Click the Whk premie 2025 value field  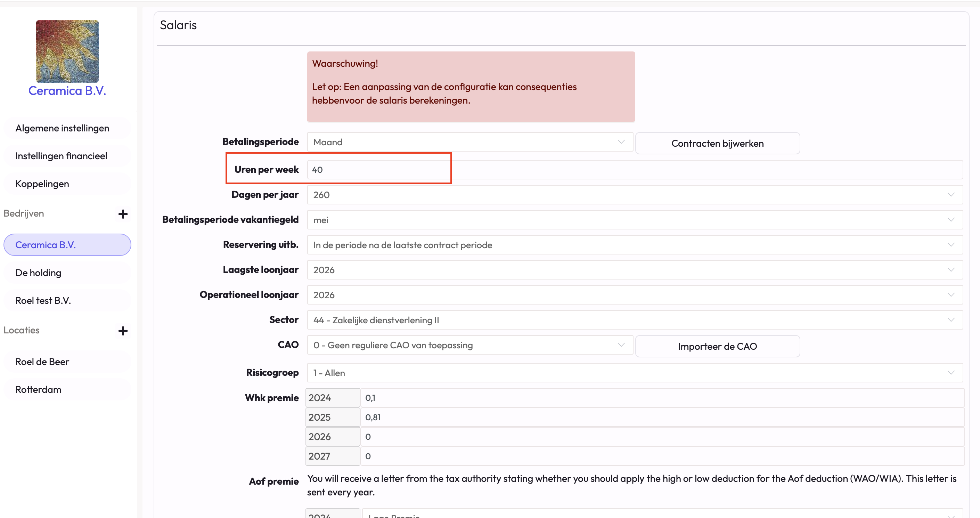(662, 418)
